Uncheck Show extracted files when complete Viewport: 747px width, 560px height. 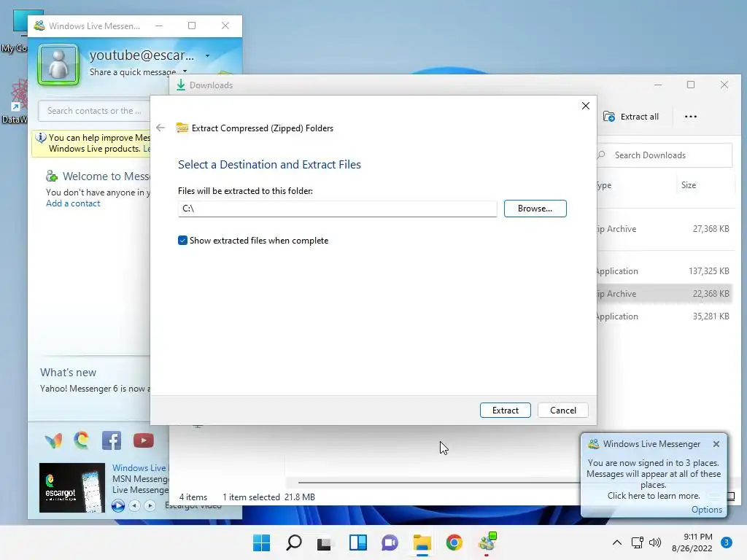tap(182, 241)
